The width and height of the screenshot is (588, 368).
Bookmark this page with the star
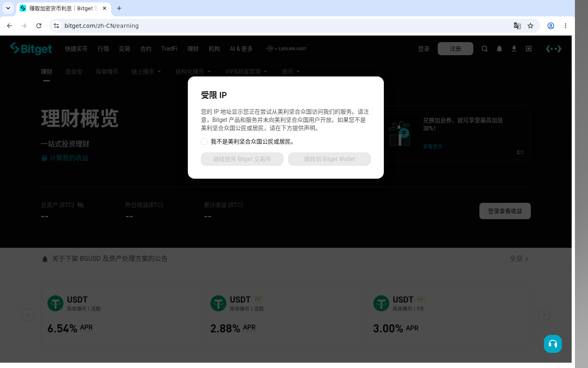point(530,26)
